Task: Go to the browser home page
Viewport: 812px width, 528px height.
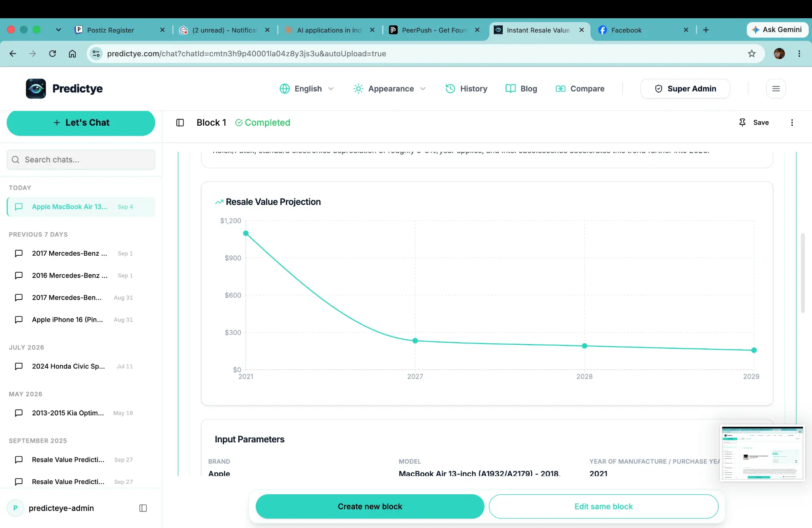Action: 72,54
